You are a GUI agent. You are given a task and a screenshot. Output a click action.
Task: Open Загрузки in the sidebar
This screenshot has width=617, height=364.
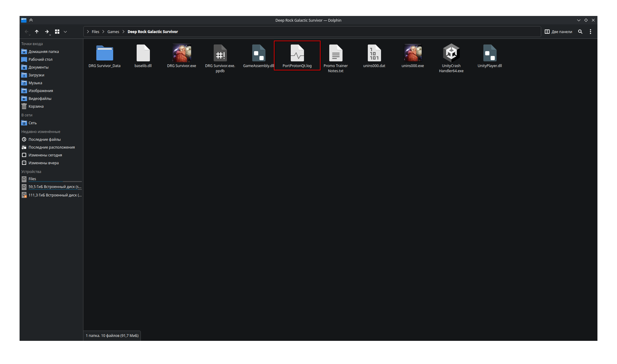pos(36,75)
